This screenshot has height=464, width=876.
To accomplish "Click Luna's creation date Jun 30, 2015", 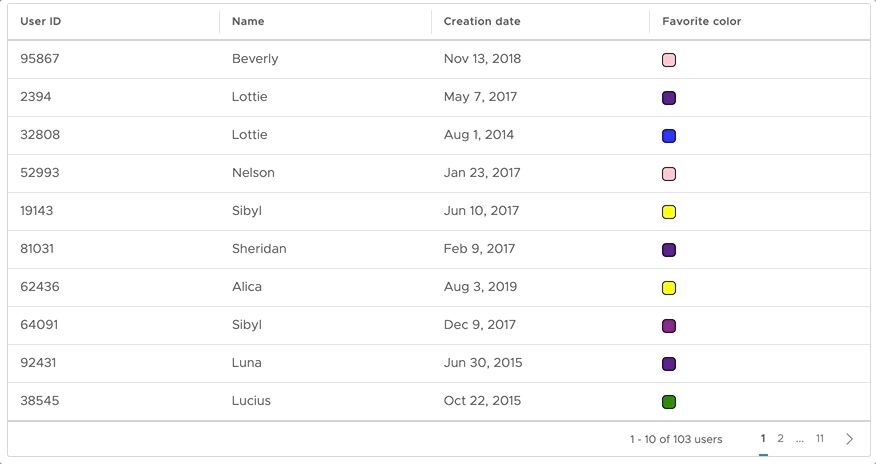I will pos(483,363).
